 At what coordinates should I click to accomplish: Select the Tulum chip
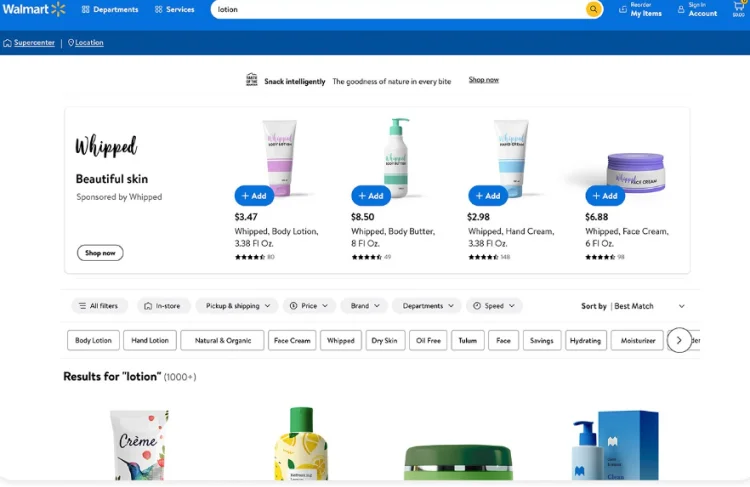tap(467, 340)
